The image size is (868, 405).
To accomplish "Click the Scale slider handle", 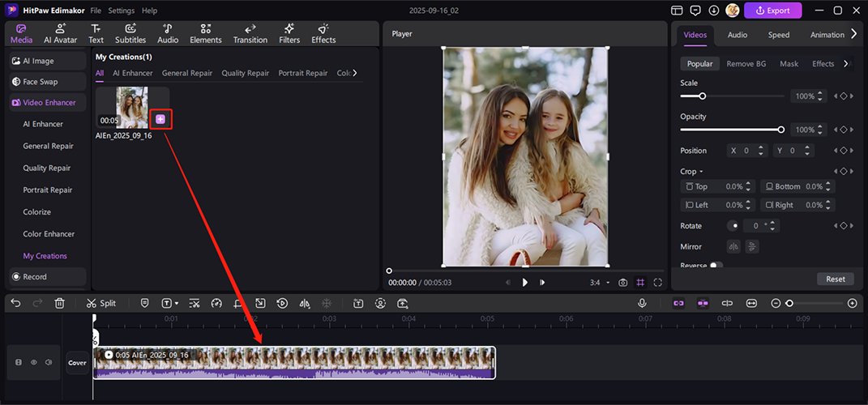I will coord(702,96).
